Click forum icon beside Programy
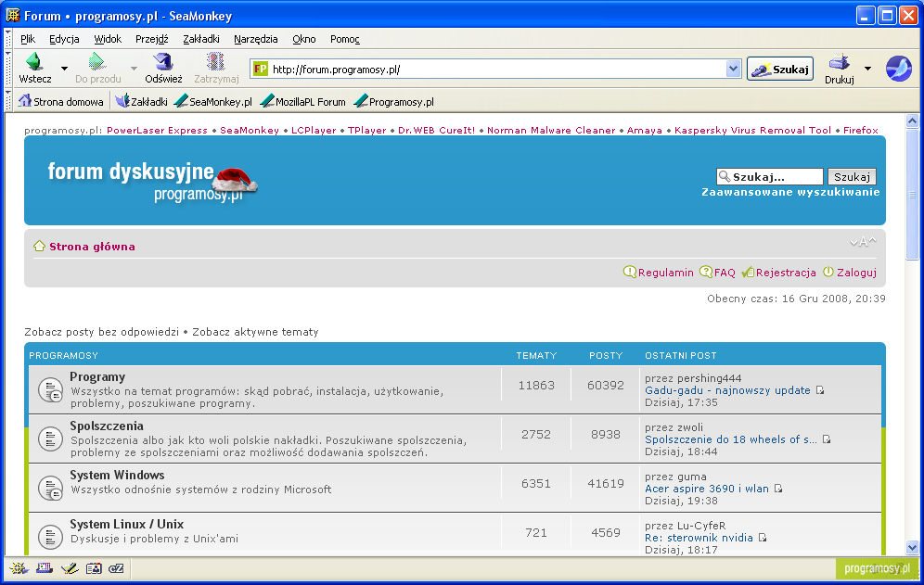Screen dimensions: 924x585 click(x=51, y=390)
